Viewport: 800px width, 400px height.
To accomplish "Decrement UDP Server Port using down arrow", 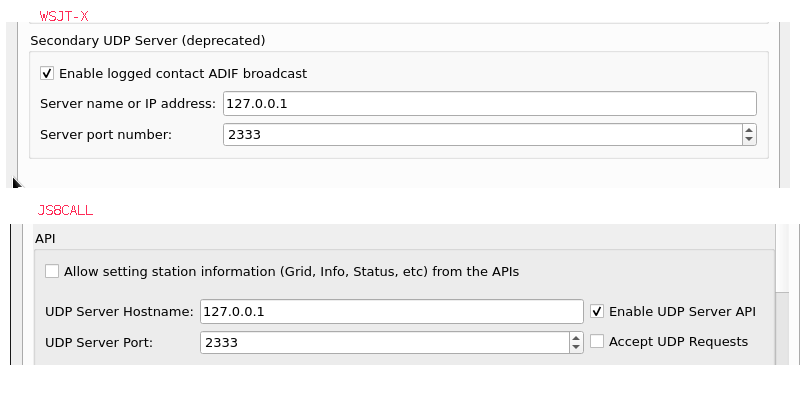I will coord(576,347).
